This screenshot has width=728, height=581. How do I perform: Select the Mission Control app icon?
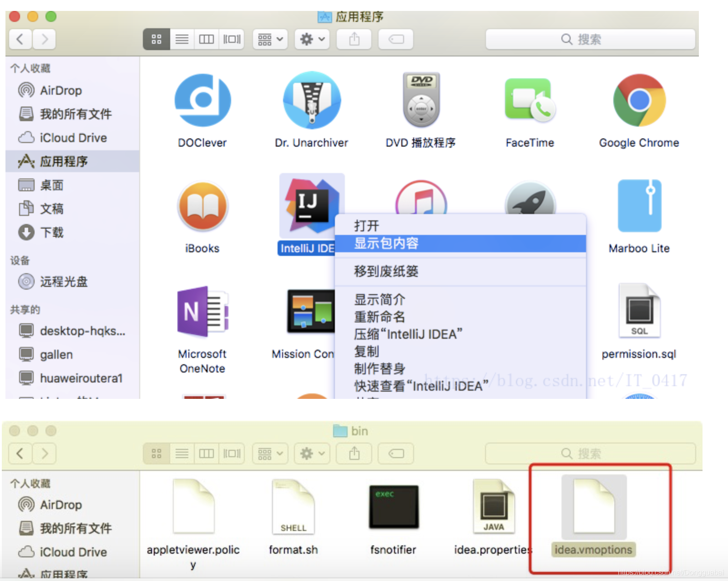(311, 312)
